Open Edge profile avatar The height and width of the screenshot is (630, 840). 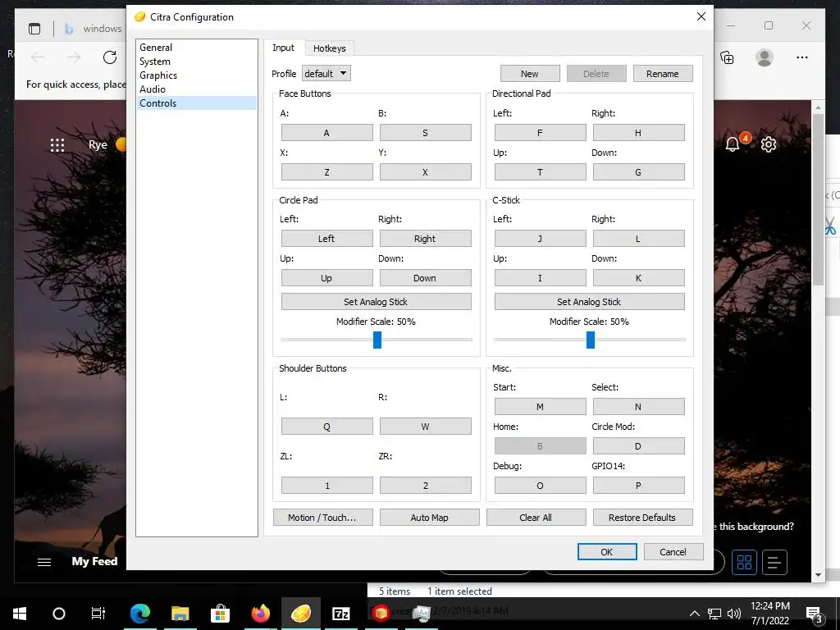click(765, 57)
